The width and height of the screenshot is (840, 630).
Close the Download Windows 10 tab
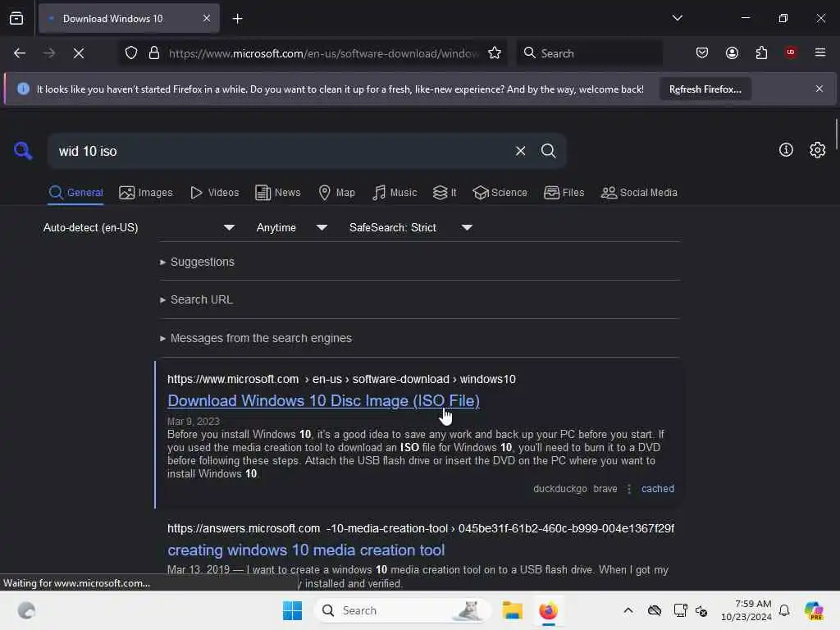(206, 19)
